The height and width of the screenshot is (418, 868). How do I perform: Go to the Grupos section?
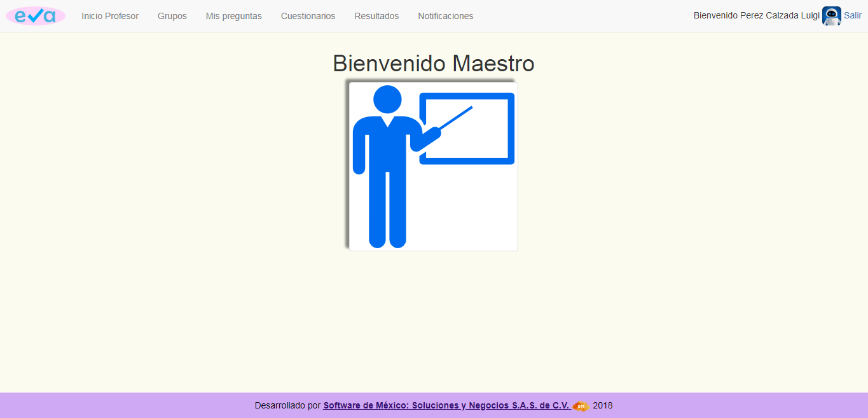(x=172, y=16)
